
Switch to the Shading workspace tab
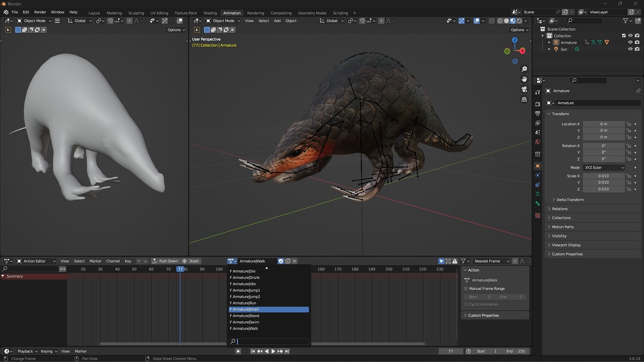tap(210, 13)
